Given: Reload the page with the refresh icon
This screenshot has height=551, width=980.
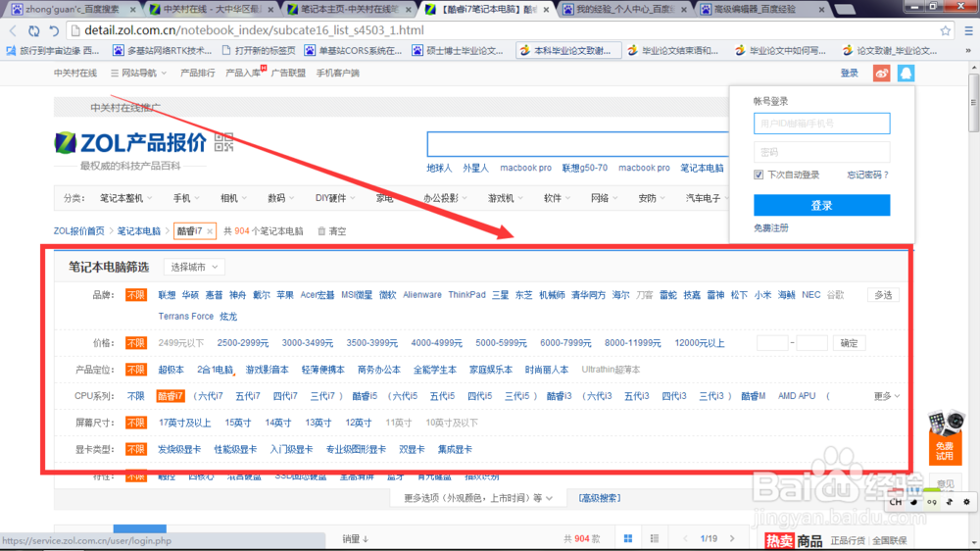Looking at the screenshot, I should point(33,30).
